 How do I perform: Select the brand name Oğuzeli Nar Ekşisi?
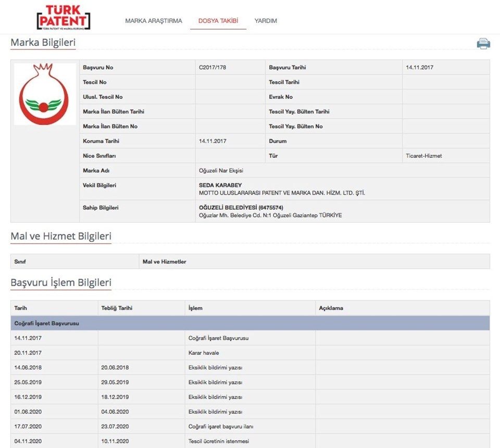click(221, 171)
